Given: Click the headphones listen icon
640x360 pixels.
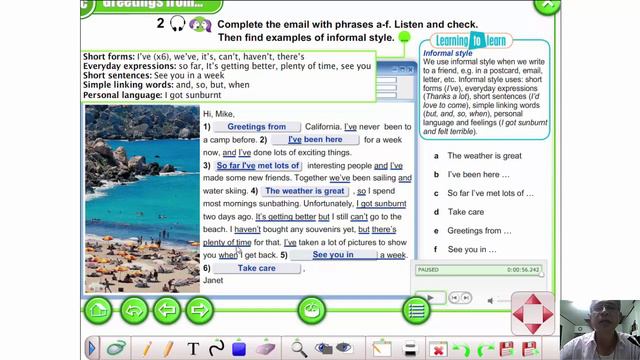Looking at the screenshot, I should [178, 24].
